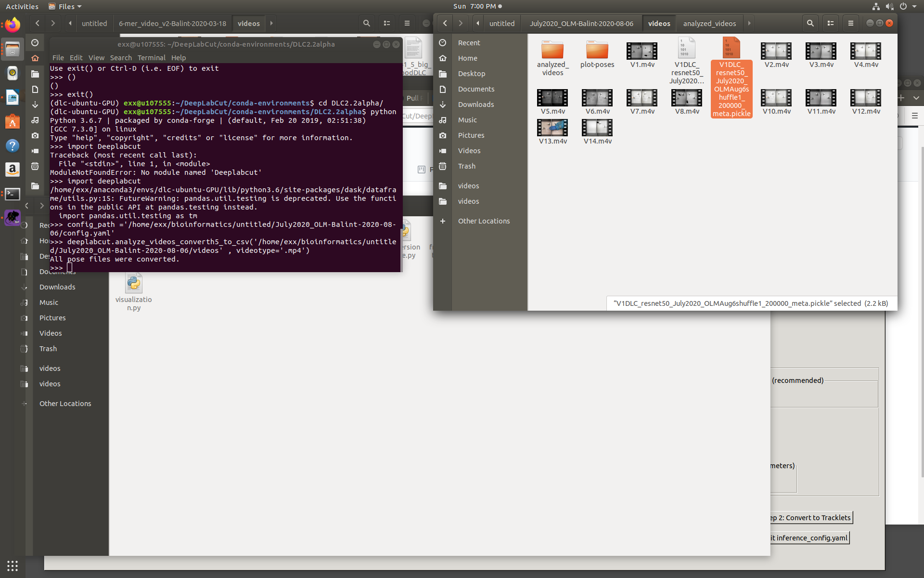Switch to the videos breadcrumb in the path bar
Viewport: 924px width, 578px height.
[x=659, y=23]
